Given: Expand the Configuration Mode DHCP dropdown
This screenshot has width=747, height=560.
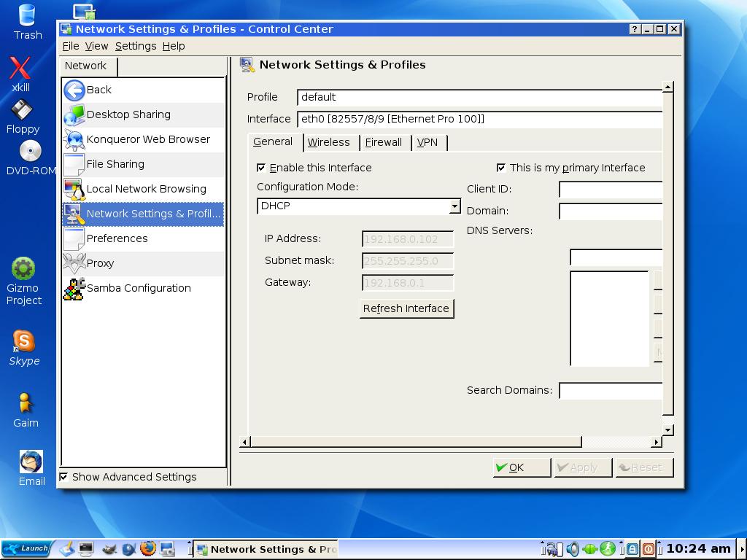Looking at the screenshot, I should pos(454,206).
